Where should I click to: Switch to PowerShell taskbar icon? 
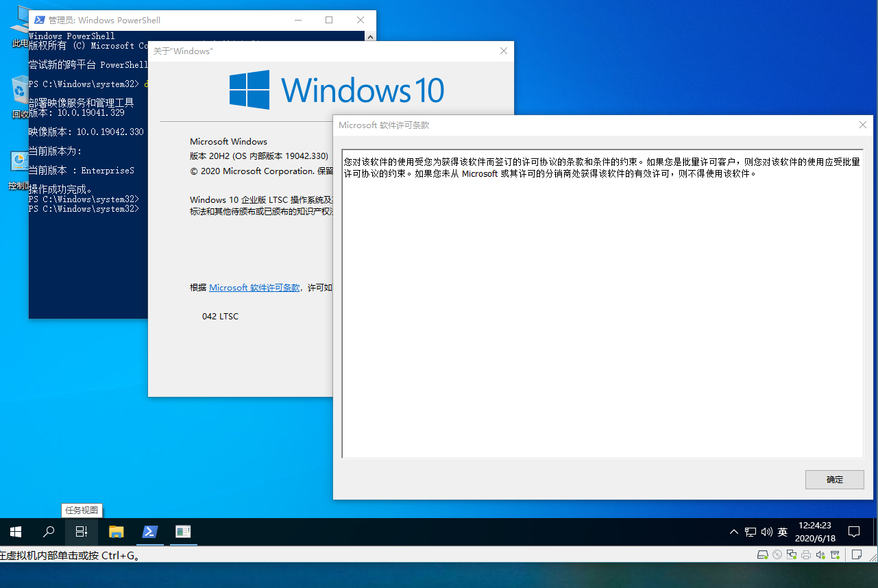[150, 532]
